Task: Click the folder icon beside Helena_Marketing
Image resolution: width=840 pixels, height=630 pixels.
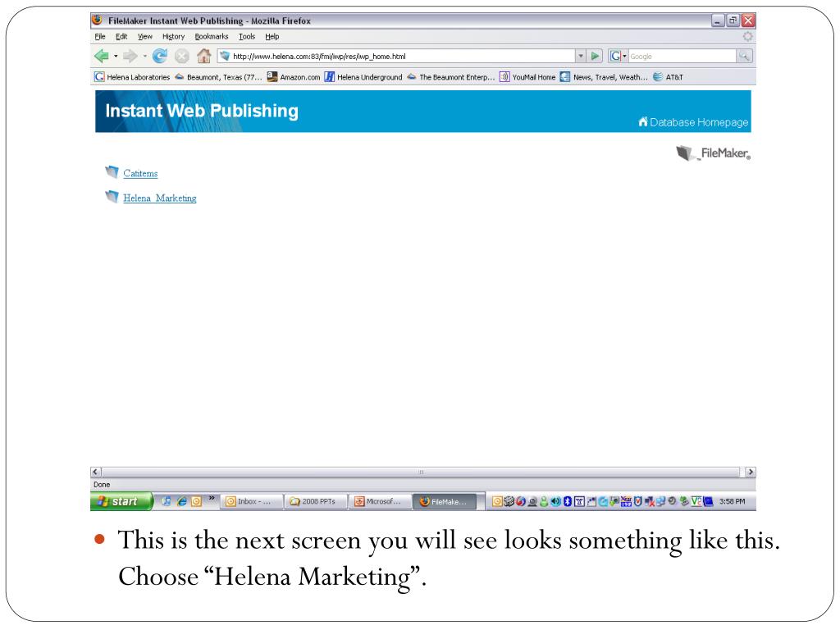Action: click(x=112, y=197)
